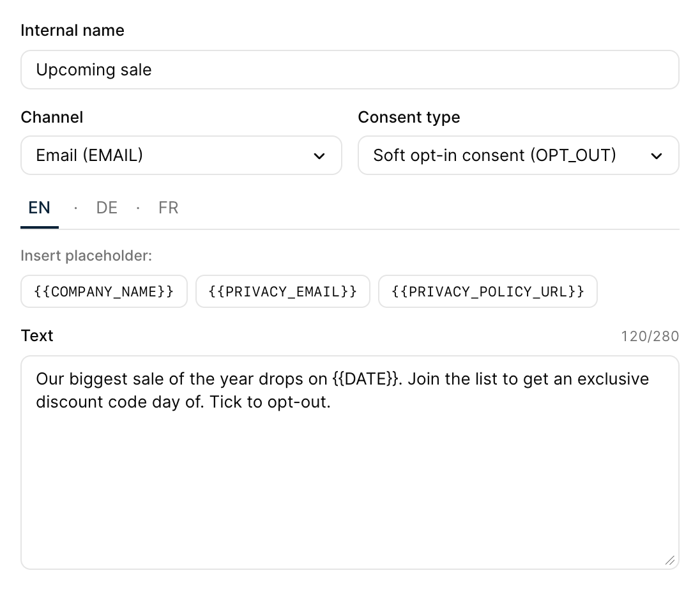Open the Consent type dropdown

pyautogui.click(x=519, y=155)
